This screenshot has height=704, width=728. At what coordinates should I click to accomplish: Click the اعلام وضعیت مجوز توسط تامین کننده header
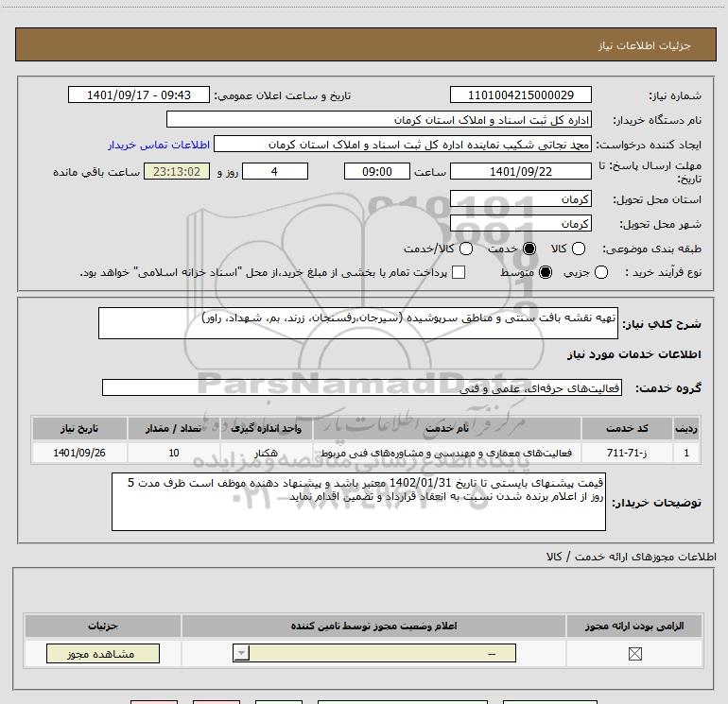coord(373,626)
